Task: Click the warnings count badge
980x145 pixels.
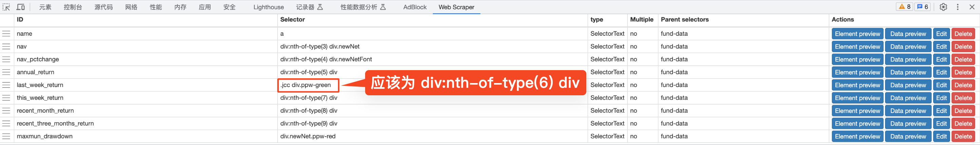Action: 904,7
